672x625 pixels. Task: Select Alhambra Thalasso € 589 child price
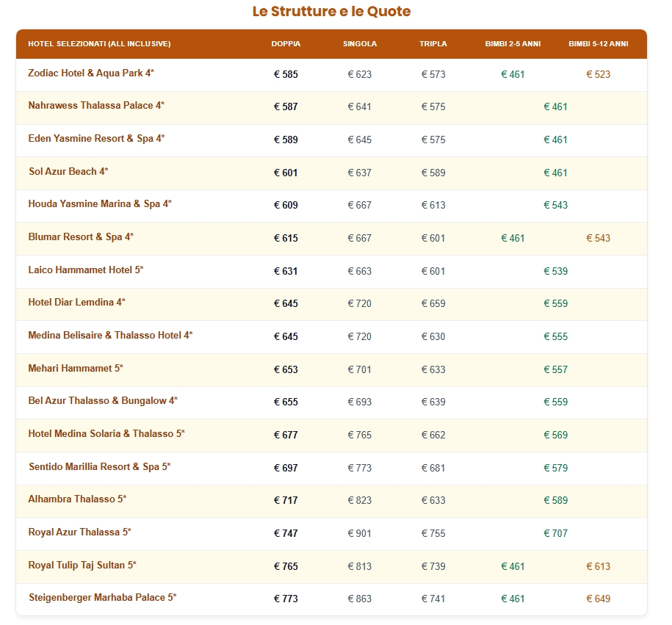555,501
